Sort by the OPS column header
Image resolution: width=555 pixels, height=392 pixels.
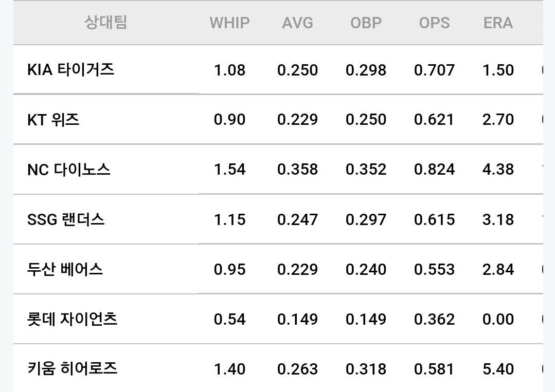pyautogui.click(x=434, y=23)
